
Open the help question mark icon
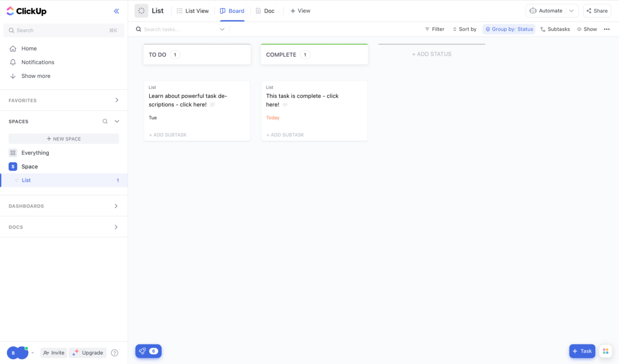(x=114, y=353)
